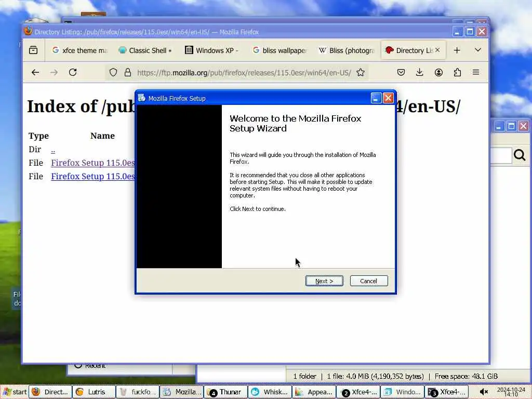Maximize the Firefox browser window

(470, 32)
